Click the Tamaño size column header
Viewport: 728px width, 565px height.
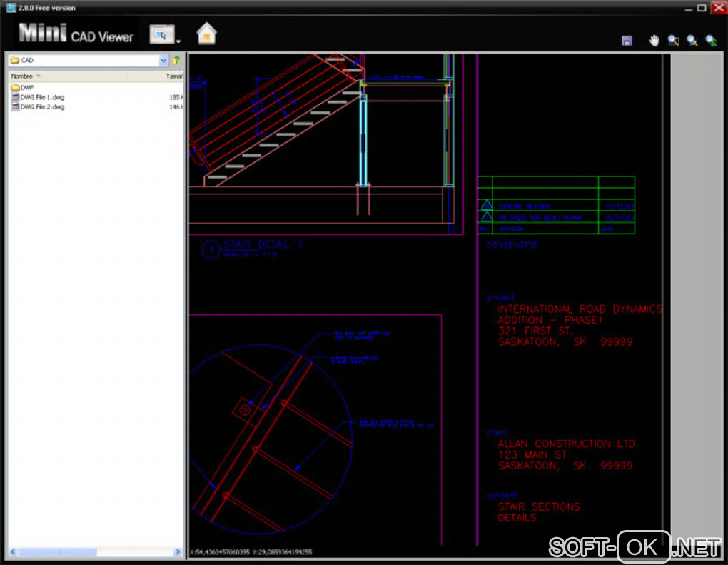coord(174,76)
